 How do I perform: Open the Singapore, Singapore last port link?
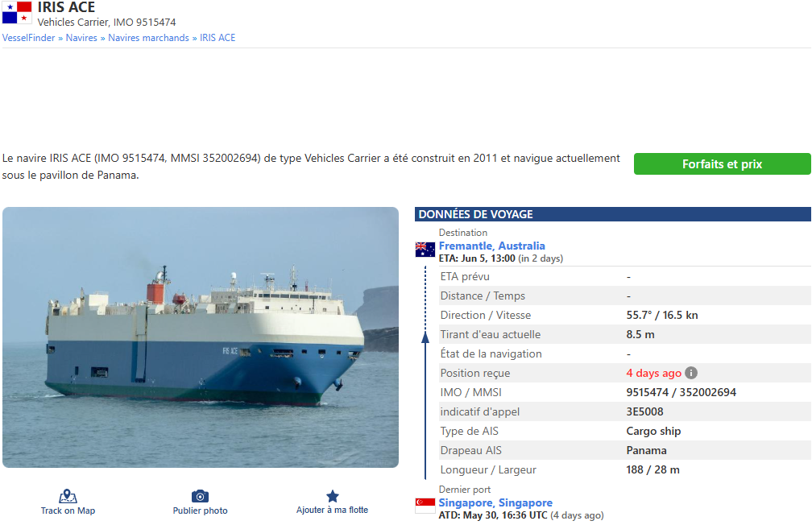[x=495, y=502]
